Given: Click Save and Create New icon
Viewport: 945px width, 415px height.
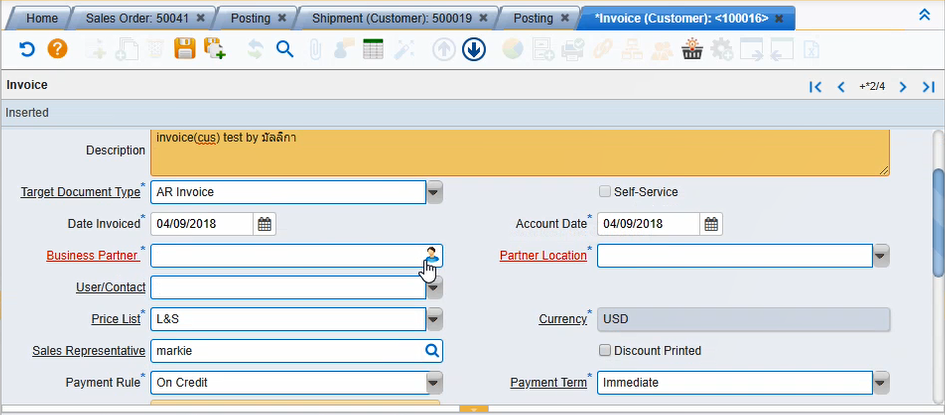Looking at the screenshot, I should [214, 49].
